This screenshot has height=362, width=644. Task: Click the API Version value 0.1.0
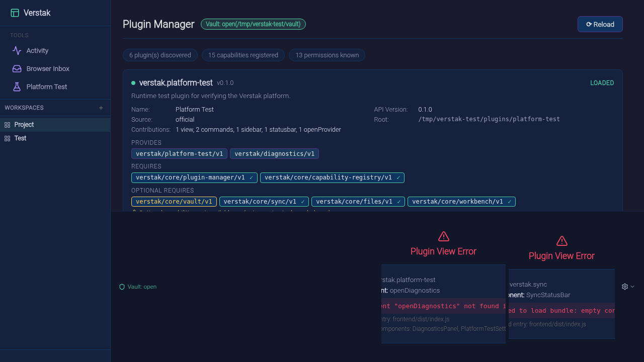click(x=425, y=110)
